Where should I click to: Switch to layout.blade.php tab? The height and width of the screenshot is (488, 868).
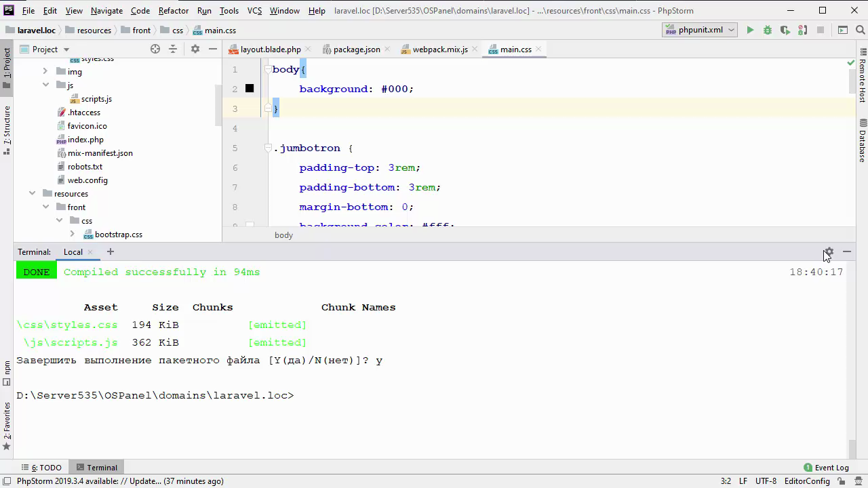pyautogui.click(x=271, y=49)
